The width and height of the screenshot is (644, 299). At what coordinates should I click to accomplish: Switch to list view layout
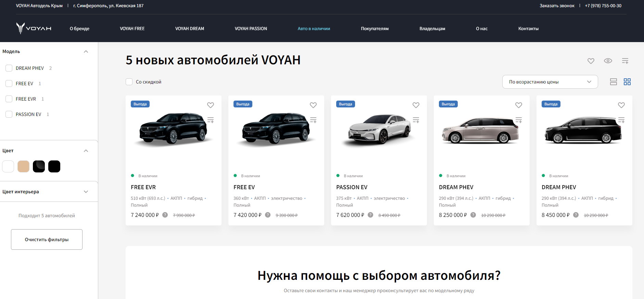tap(614, 82)
